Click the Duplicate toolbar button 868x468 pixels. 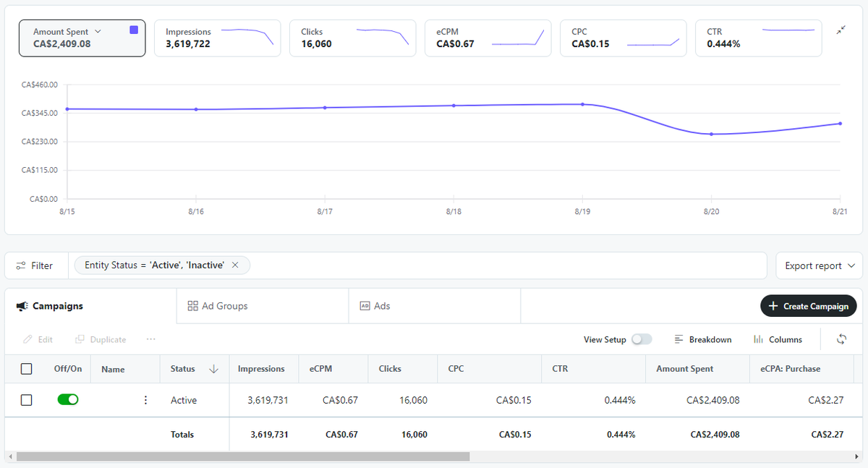coord(101,339)
